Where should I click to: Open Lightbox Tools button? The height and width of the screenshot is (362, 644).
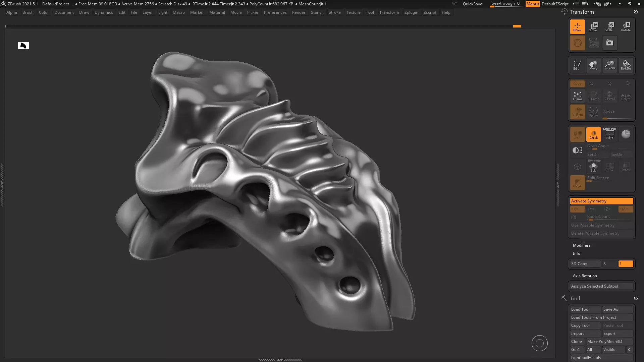(601, 358)
